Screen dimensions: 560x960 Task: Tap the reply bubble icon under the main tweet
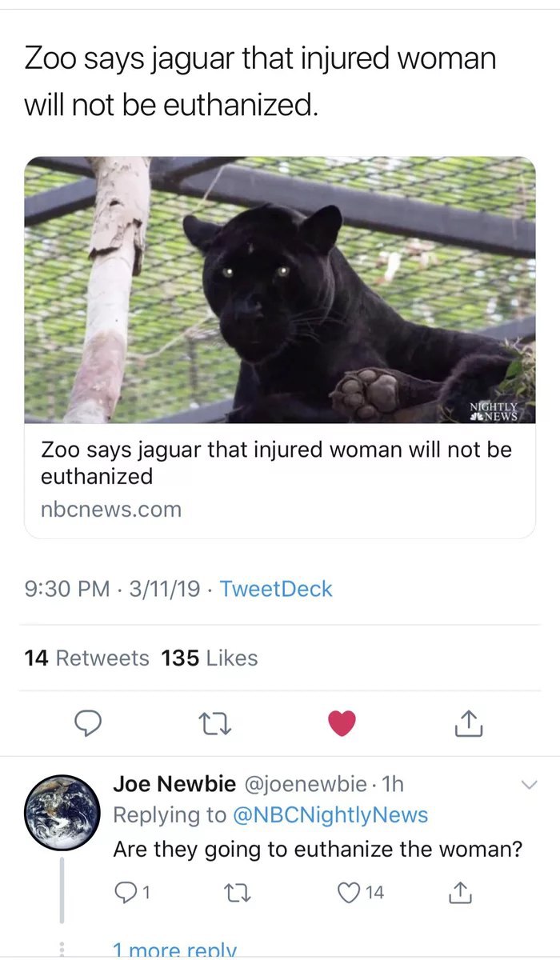click(x=86, y=723)
